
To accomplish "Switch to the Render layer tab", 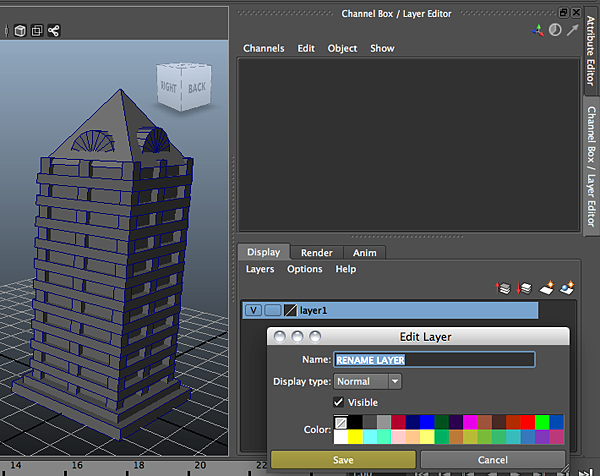I will 316,253.
